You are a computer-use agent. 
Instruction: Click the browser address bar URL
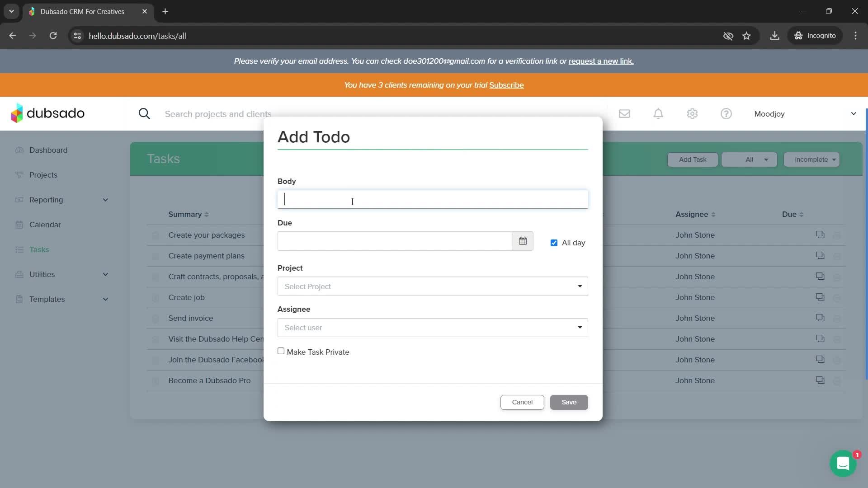(x=137, y=36)
